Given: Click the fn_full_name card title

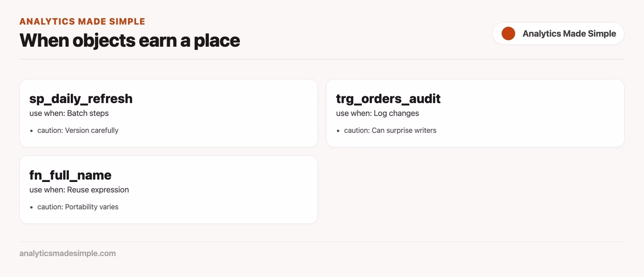Looking at the screenshot, I should 70,175.
